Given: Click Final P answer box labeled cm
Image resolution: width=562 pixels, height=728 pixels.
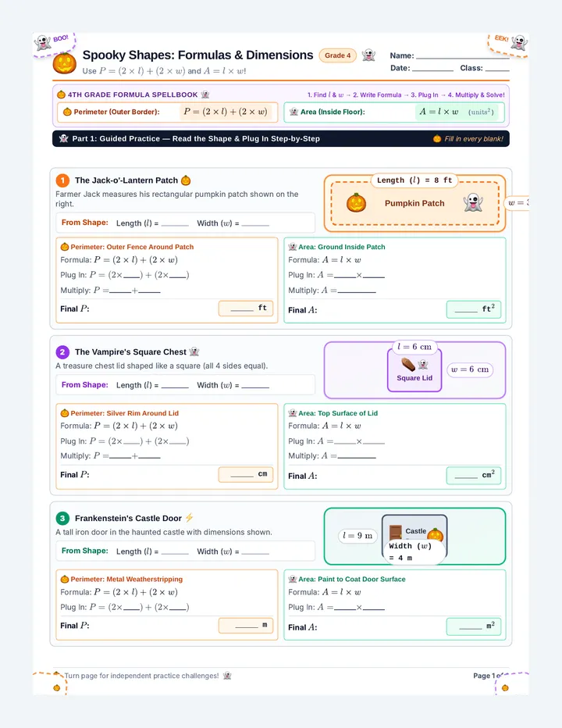Looking at the screenshot, I should point(246,474).
